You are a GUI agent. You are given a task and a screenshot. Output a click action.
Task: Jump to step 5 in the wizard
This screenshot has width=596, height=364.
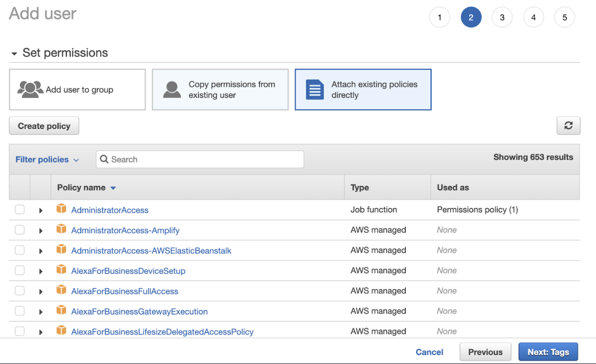(x=564, y=18)
